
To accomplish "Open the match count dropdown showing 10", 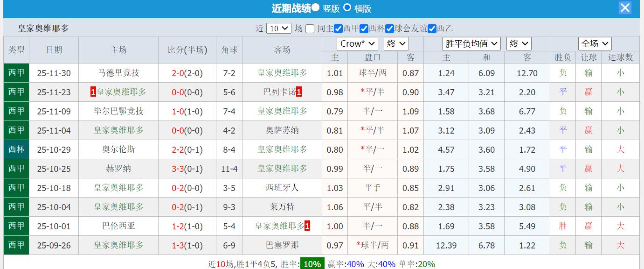I will tap(278, 28).
